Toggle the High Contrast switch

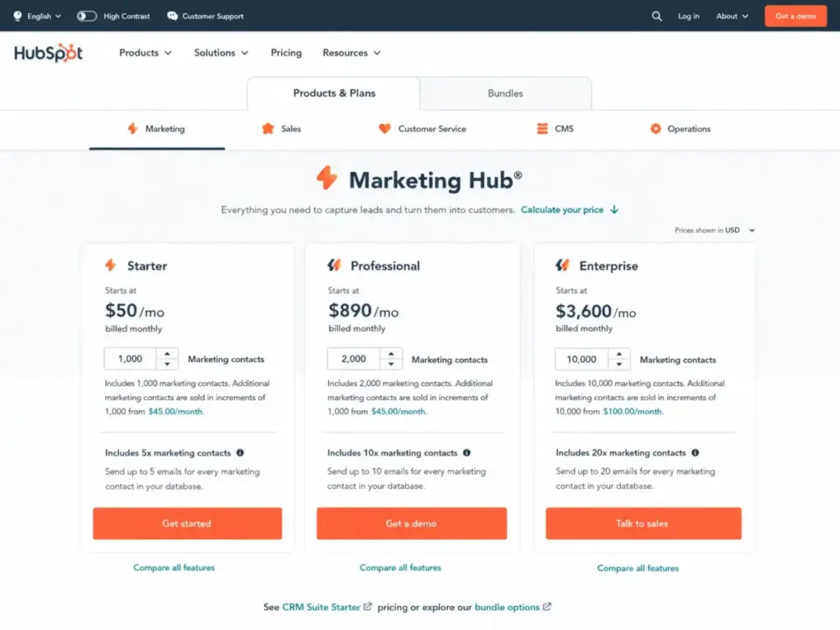click(86, 16)
